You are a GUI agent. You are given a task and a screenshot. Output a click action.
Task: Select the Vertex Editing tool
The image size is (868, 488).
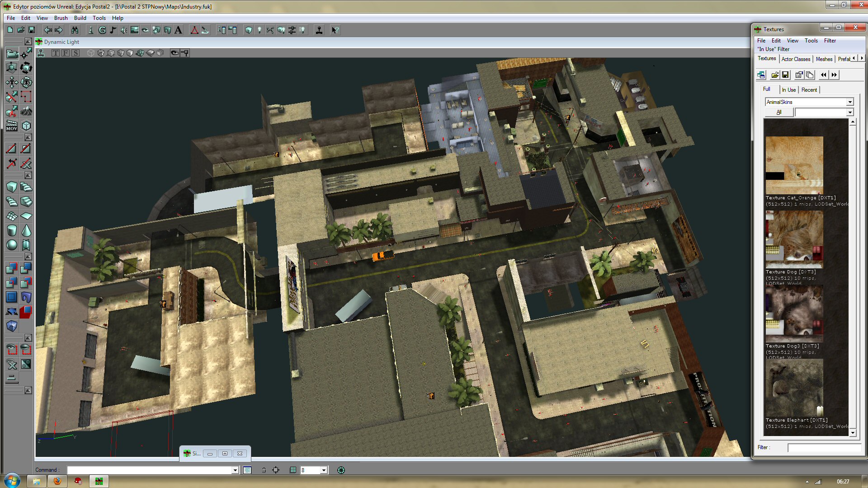26,54
